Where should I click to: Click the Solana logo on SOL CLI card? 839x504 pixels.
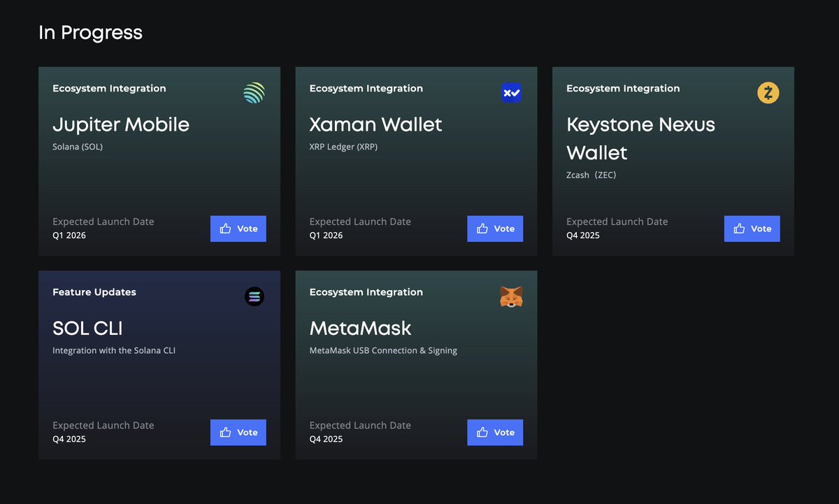click(254, 296)
